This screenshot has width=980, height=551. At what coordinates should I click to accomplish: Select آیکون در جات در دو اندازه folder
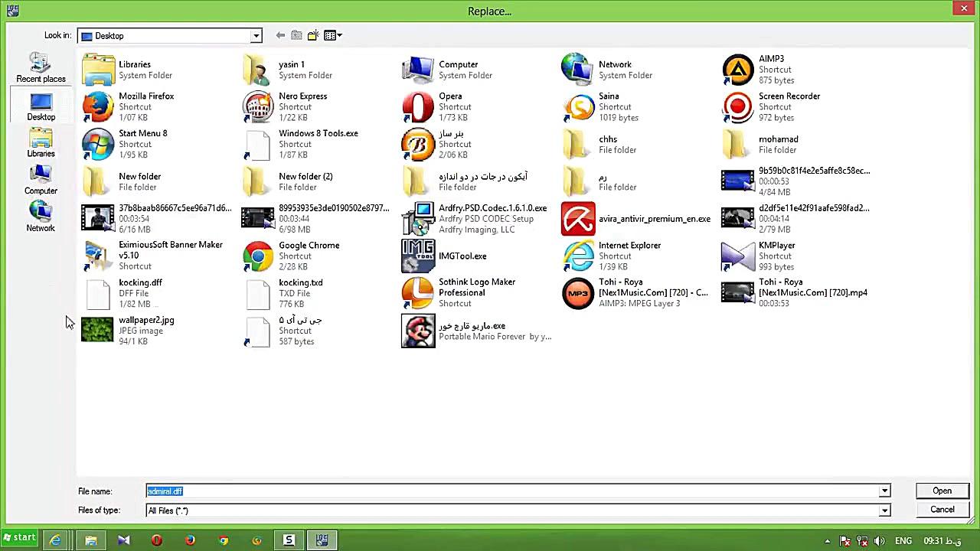pos(465,181)
